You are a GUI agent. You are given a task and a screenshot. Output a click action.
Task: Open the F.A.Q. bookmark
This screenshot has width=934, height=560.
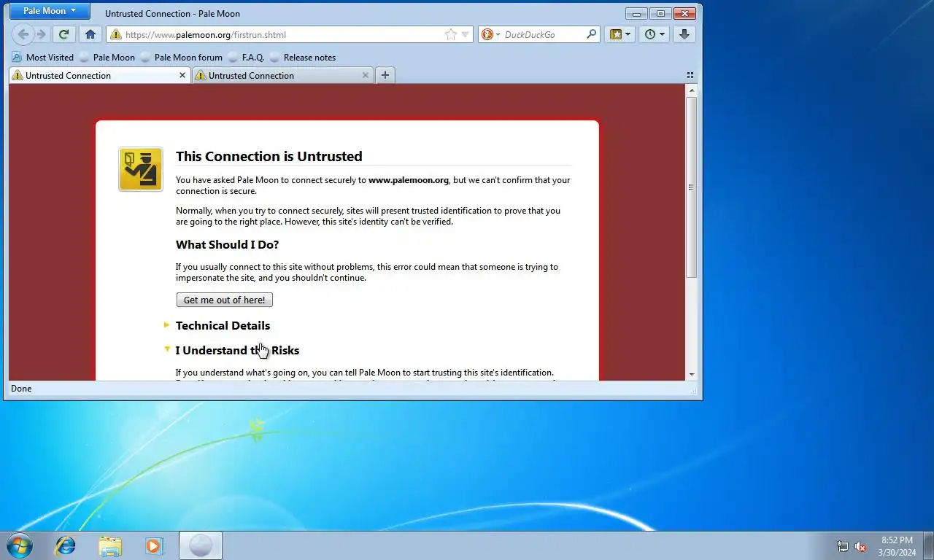pos(247,58)
